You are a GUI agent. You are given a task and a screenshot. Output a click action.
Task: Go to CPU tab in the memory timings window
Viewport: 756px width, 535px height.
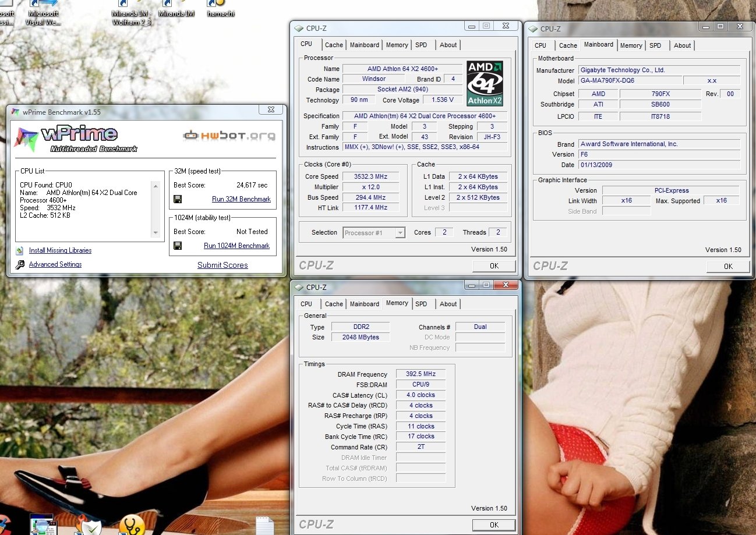point(306,304)
